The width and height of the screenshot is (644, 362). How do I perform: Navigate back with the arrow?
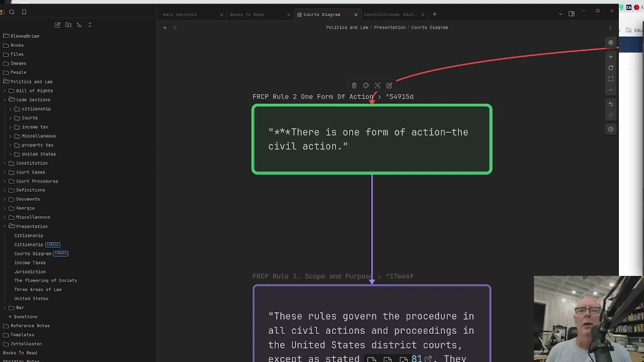click(x=165, y=28)
